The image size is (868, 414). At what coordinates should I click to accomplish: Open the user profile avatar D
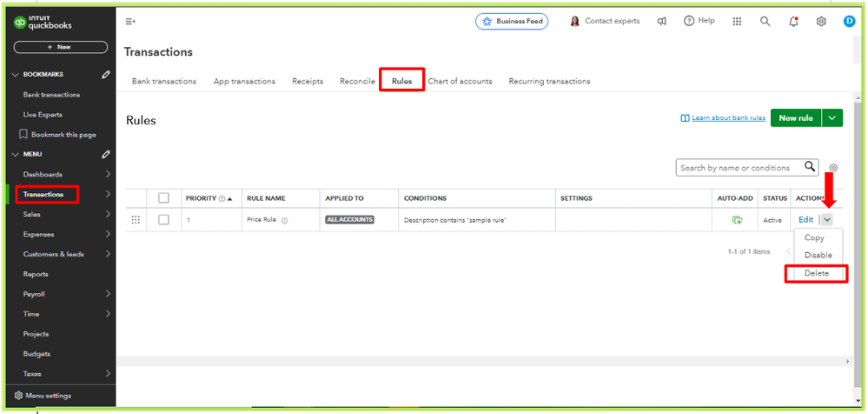point(849,21)
